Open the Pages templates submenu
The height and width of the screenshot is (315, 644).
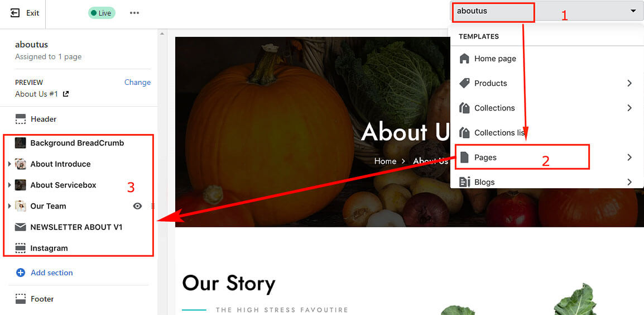tap(547, 157)
